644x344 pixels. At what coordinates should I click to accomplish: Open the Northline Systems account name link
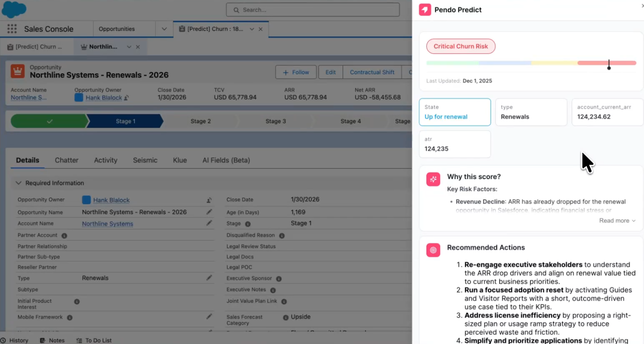(x=107, y=224)
